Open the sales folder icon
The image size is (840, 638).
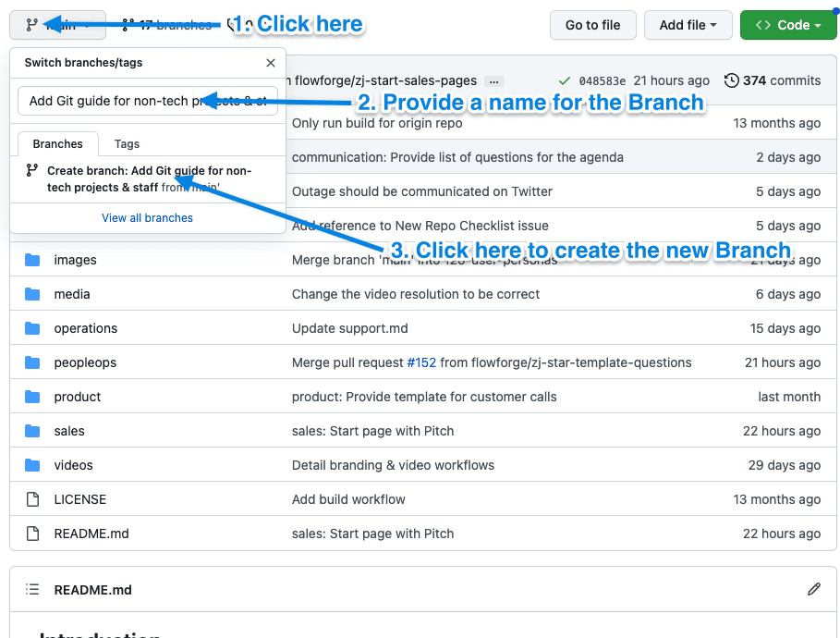(32, 431)
